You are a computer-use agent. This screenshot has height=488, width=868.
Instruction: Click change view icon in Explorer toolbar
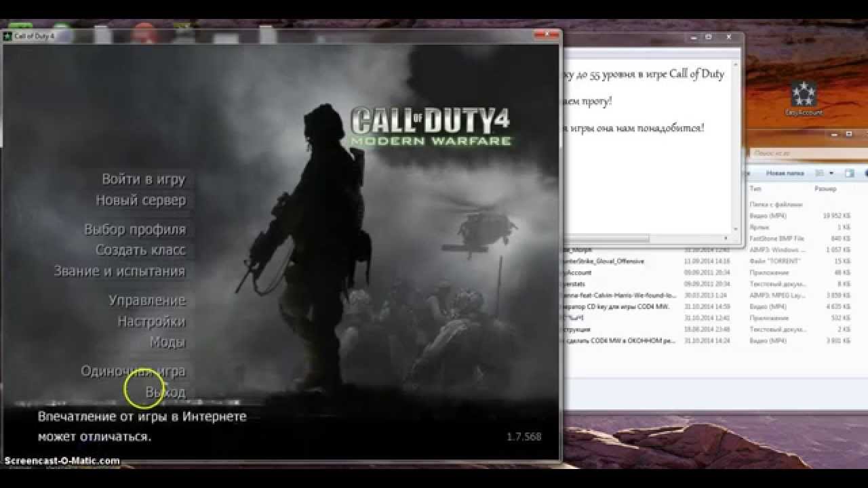[820, 174]
